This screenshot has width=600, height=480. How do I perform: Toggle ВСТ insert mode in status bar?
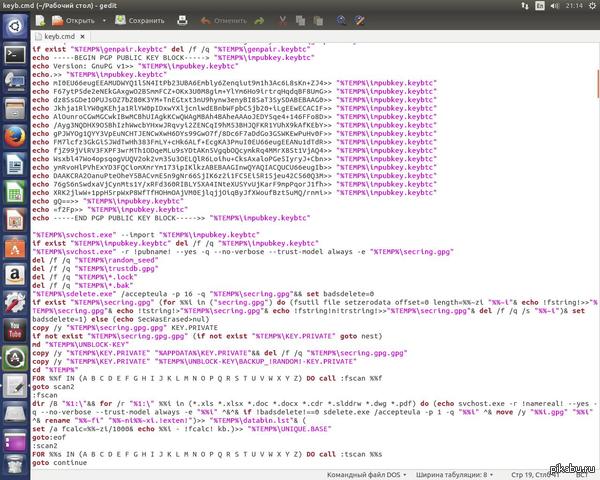tap(581, 475)
